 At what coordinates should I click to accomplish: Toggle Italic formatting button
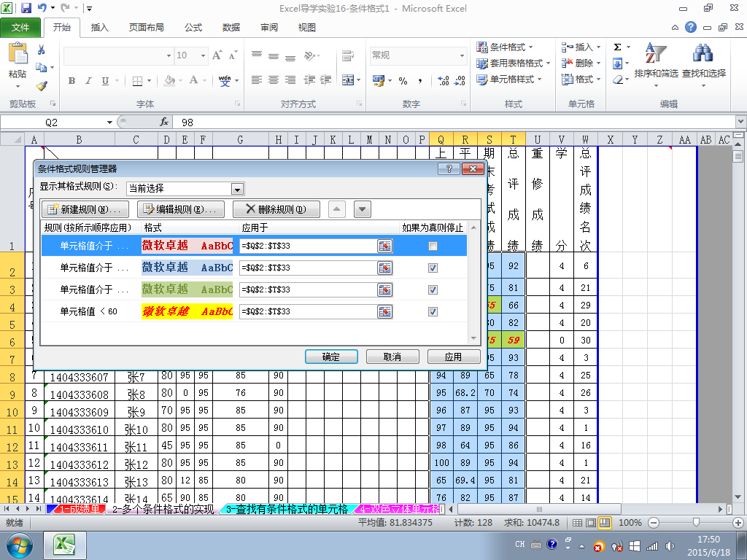click(x=88, y=80)
